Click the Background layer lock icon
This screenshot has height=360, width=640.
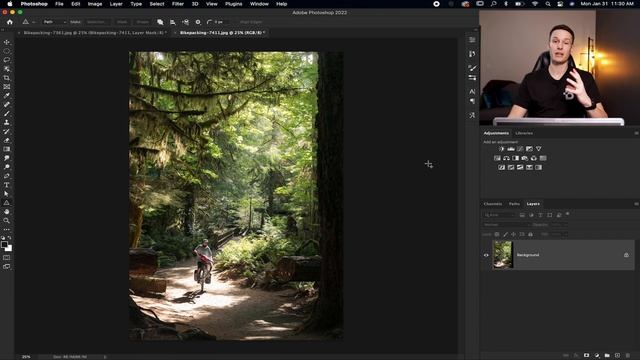point(626,255)
